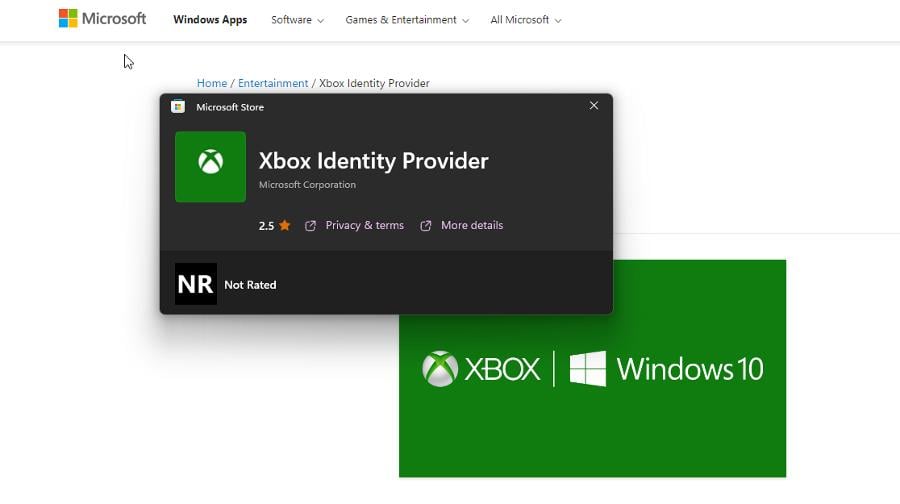Click the Microsoft Store app icon
This screenshot has height=504, width=900.
click(178, 106)
